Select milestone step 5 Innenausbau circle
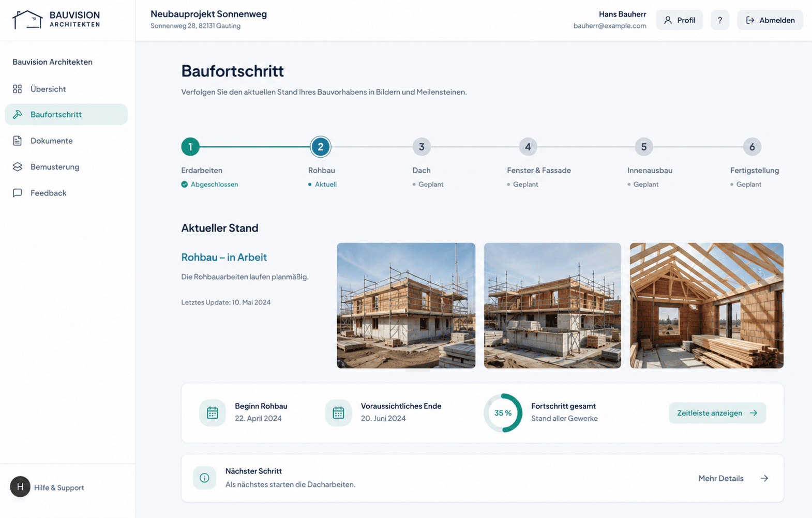This screenshot has height=518, width=812. click(644, 147)
